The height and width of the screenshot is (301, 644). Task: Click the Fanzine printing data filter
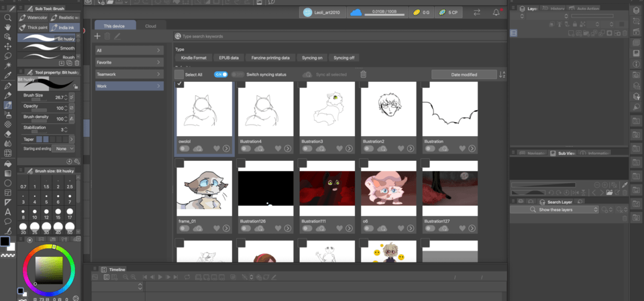click(270, 58)
